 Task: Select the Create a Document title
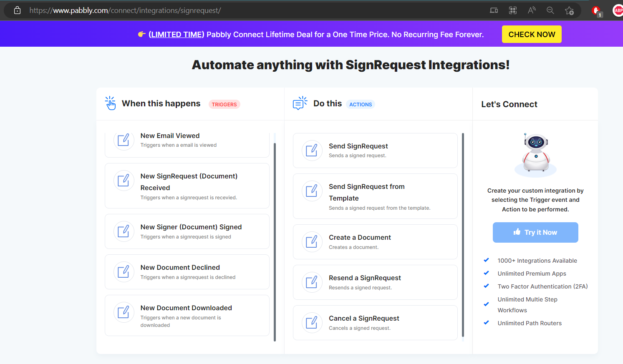(x=360, y=238)
